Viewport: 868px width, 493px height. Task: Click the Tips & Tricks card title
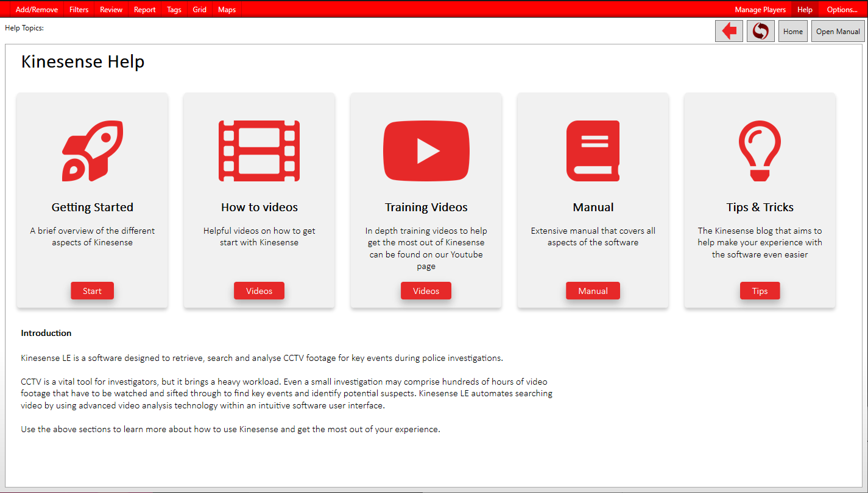[760, 208]
